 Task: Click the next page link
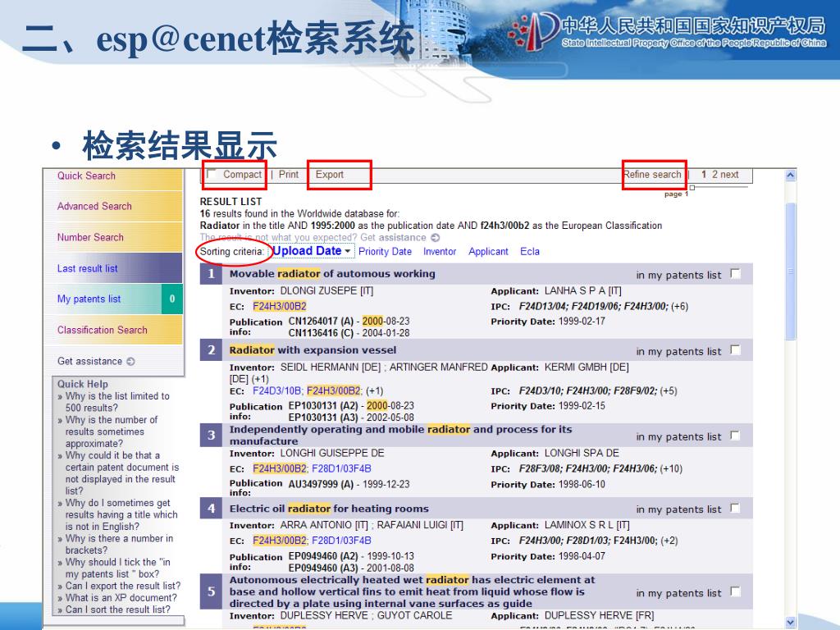pyautogui.click(x=729, y=175)
